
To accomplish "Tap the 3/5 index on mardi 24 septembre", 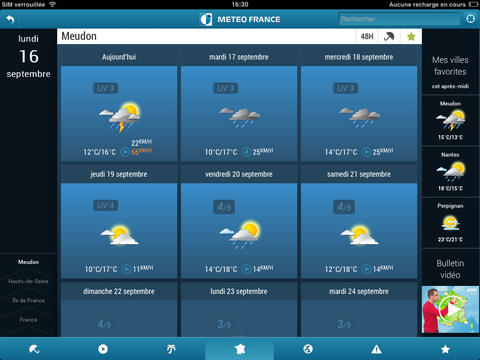I will coord(344,324).
